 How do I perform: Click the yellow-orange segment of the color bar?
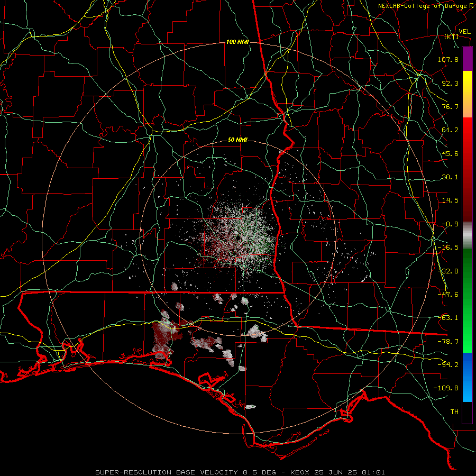click(467, 94)
